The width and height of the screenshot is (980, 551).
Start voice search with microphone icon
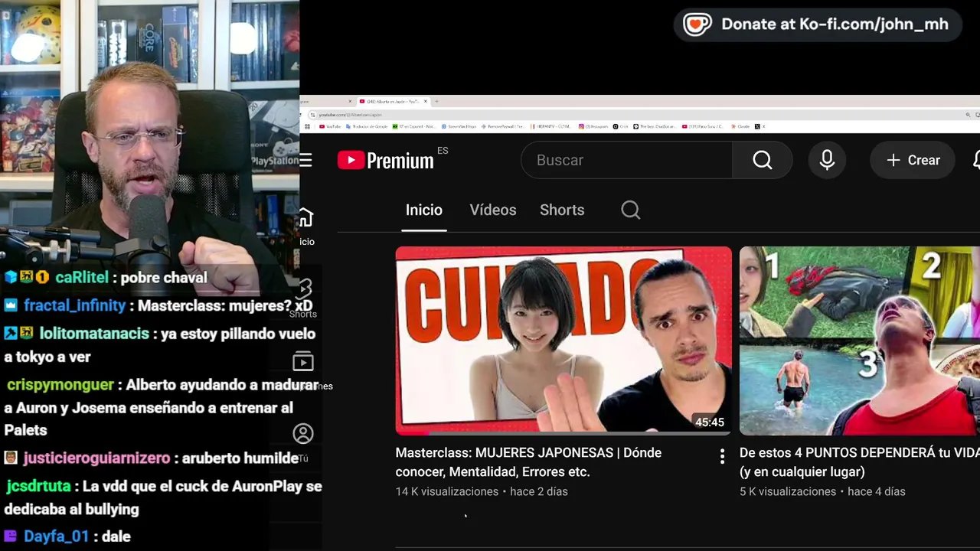[827, 160]
